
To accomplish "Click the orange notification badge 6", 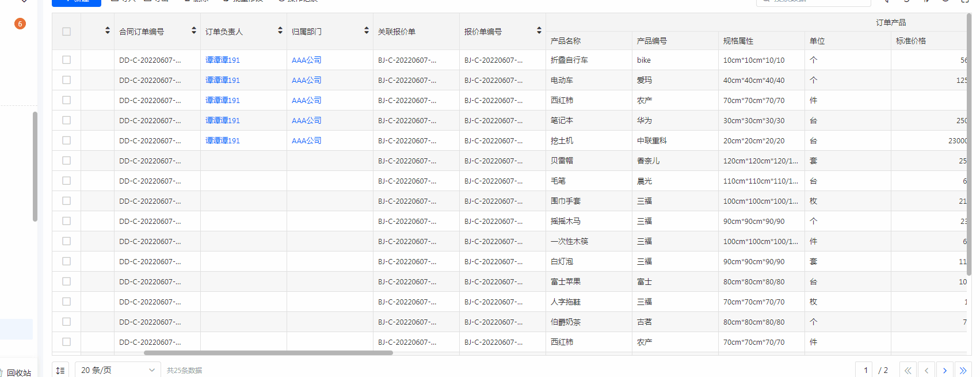I will (x=20, y=24).
